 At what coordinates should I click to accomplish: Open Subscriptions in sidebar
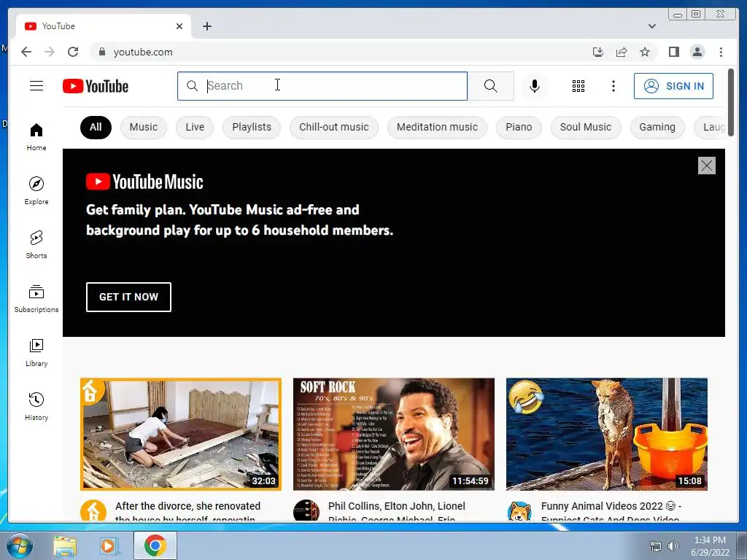(x=36, y=298)
